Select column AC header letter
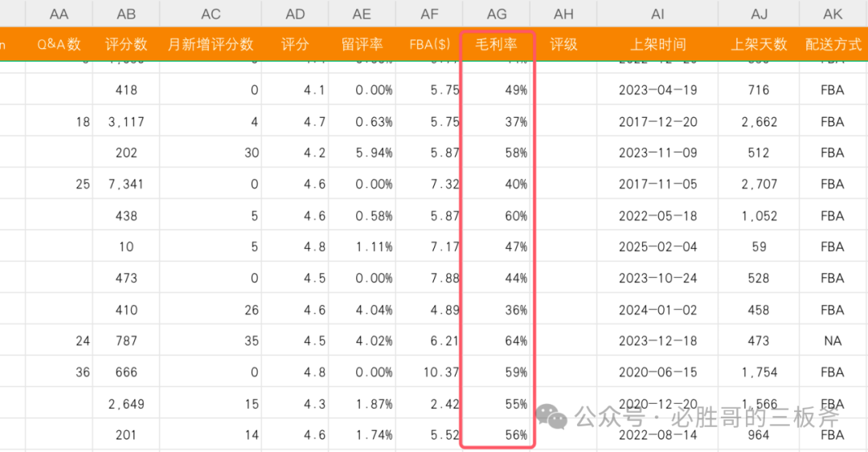 pyautogui.click(x=211, y=14)
